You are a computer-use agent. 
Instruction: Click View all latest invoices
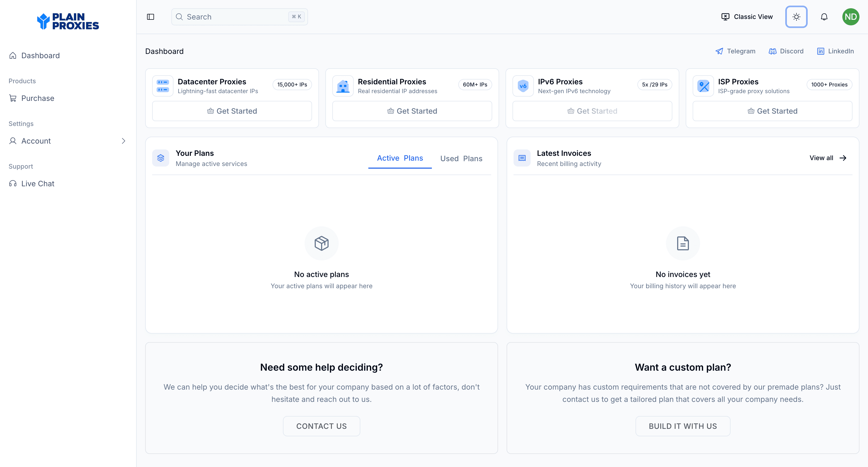[828, 158]
